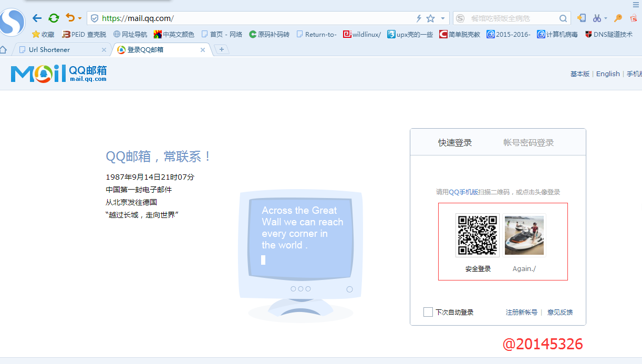The width and height of the screenshot is (642, 364).
Task: Click the 注册新帐号 register link
Action: click(x=522, y=312)
